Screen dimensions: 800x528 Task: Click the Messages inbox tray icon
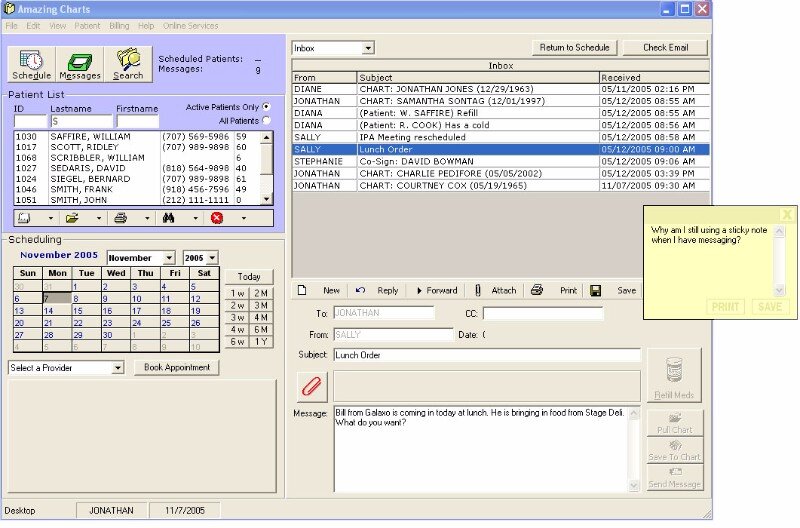click(80, 63)
